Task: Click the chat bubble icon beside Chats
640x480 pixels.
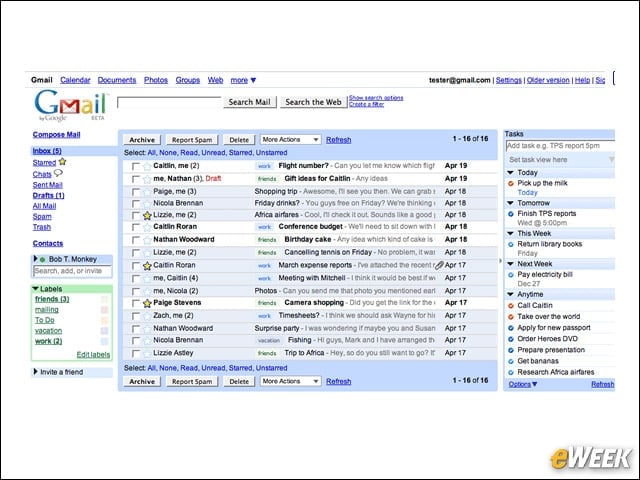Action: (x=58, y=173)
